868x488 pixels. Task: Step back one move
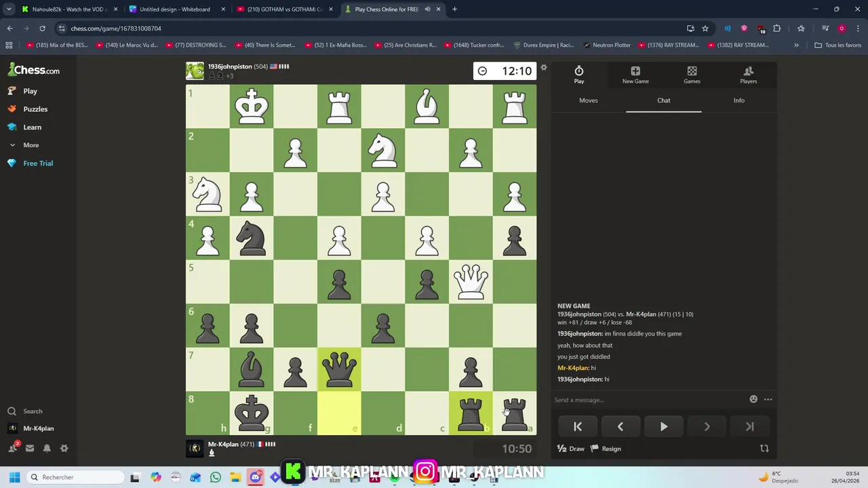[x=620, y=426]
